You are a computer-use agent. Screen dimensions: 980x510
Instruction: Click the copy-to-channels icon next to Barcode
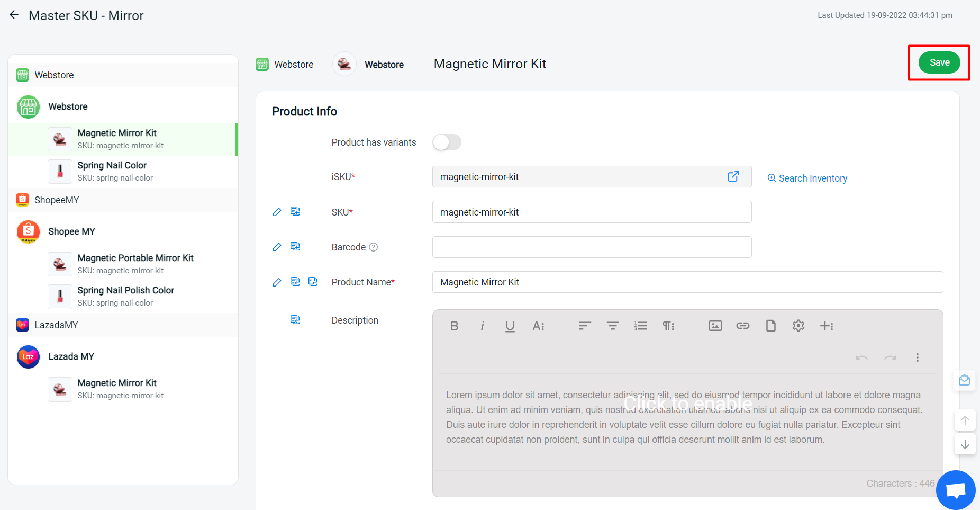click(x=295, y=247)
